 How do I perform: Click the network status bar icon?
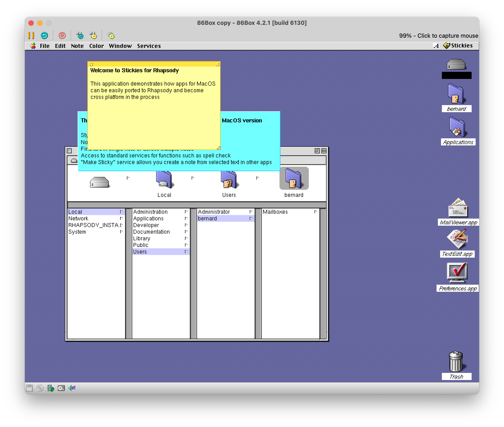50,388
